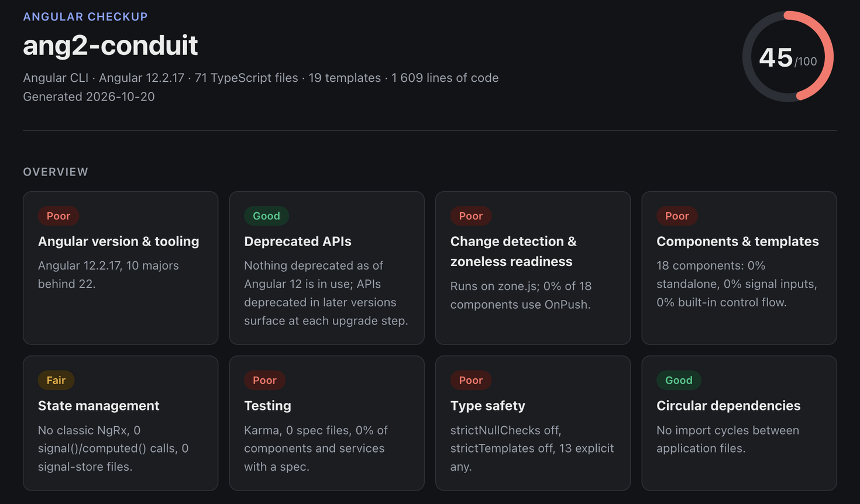Click the 45/100 score gauge

788,57
